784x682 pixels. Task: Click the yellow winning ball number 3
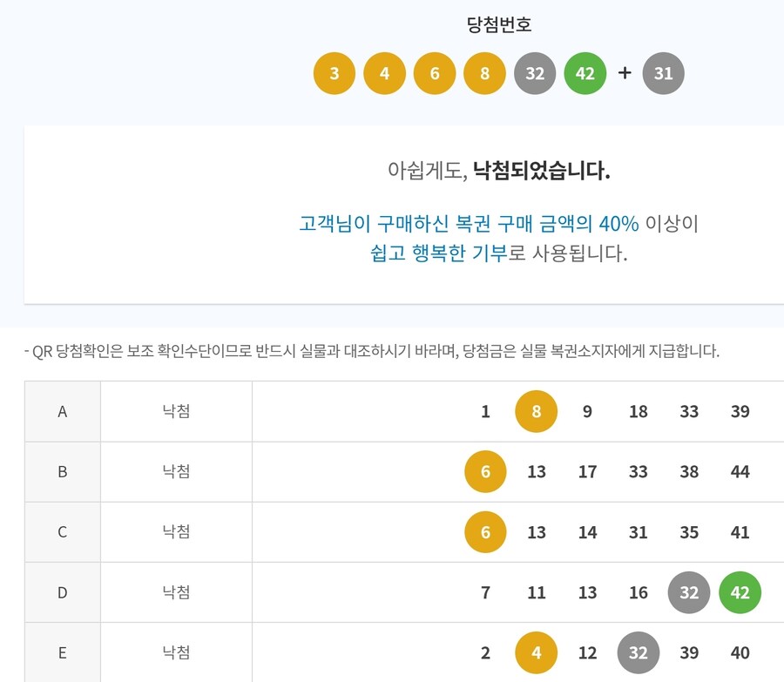point(334,73)
